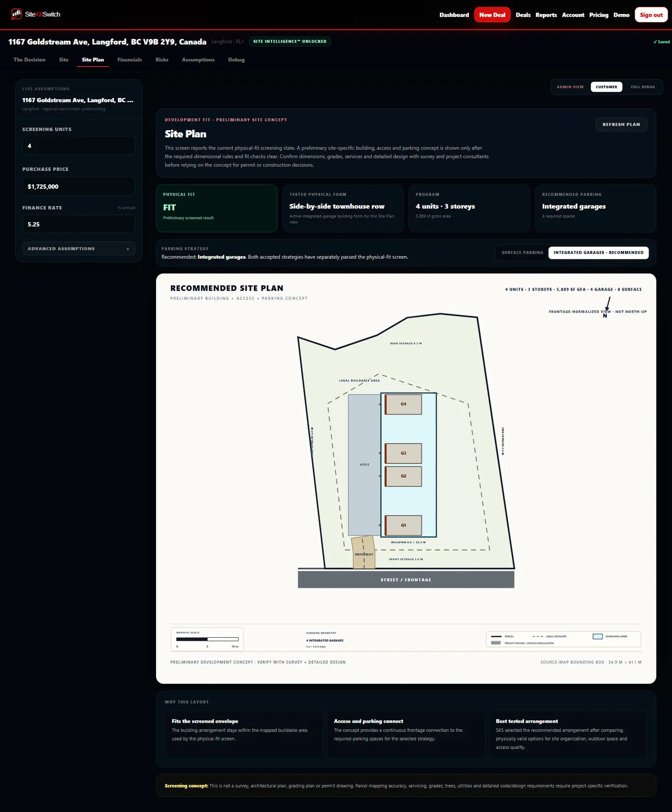
Task: Switch to Admin View mode
Action: click(570, 87)
